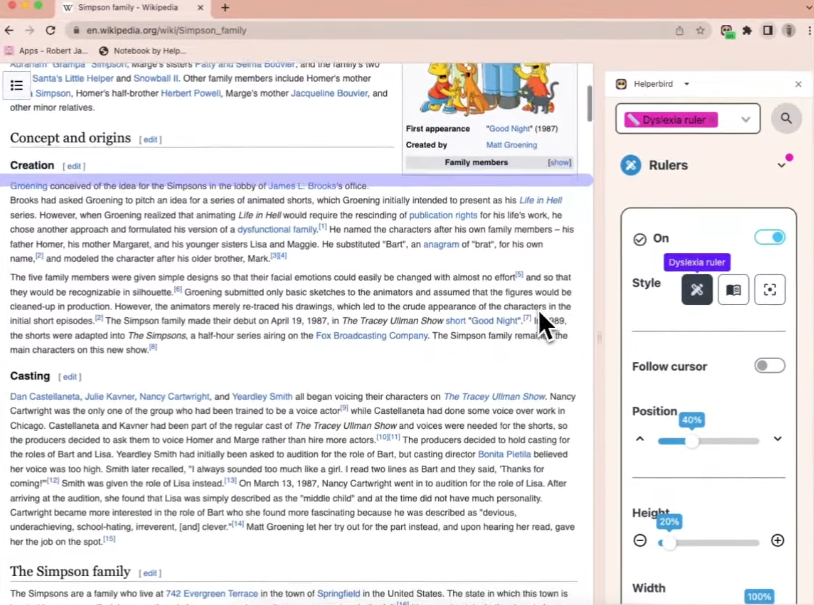The image size is (814, 605).
Task: Open the Springfield link
Action: click(338, 594)
